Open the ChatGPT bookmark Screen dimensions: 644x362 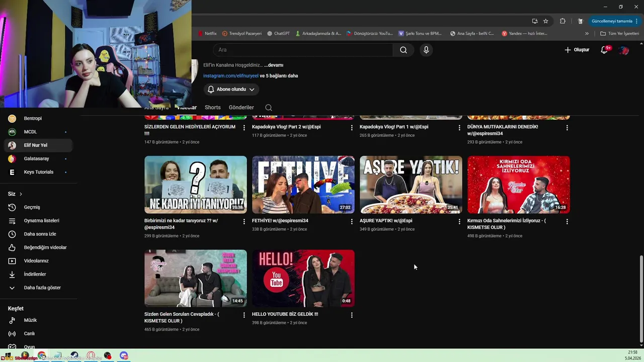pyautogui.click(x=278, y=34)
